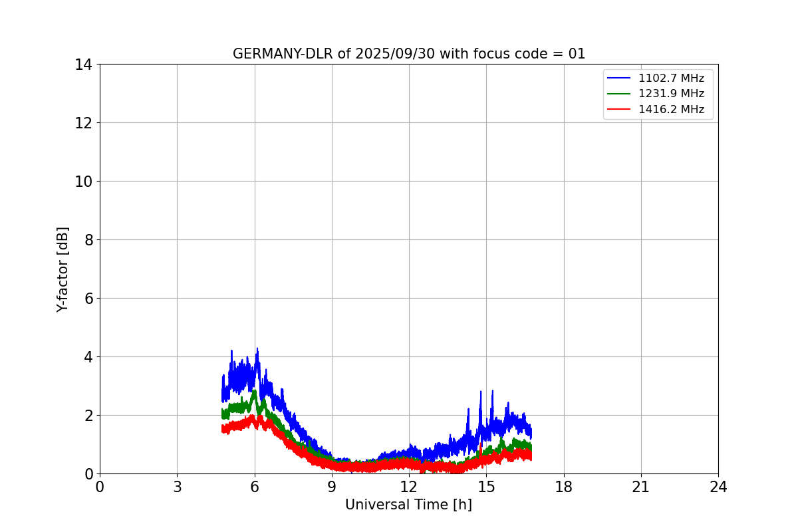Screen dimensions: 798x532
Task: Click x-axis tick label 18
Action: 564,487
